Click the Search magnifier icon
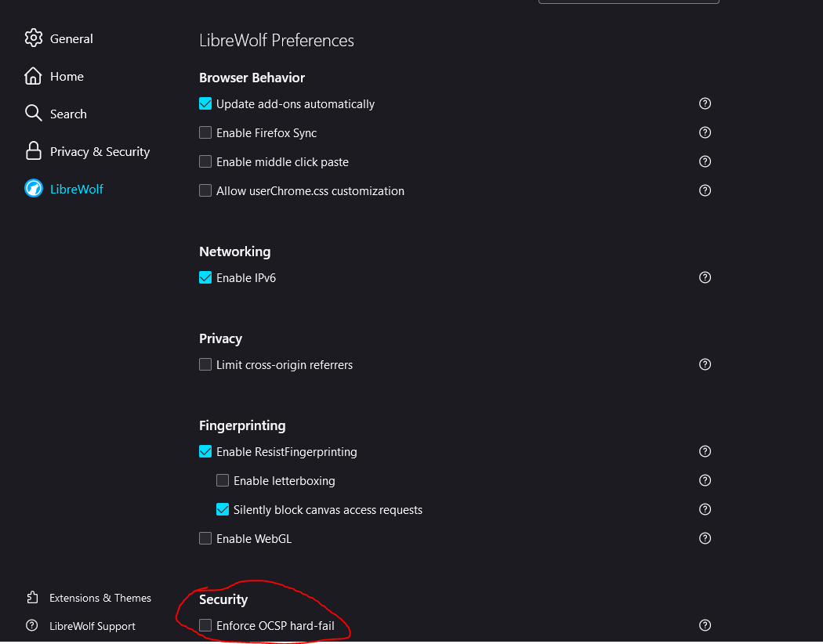823x644 pixels. (33, 114)
